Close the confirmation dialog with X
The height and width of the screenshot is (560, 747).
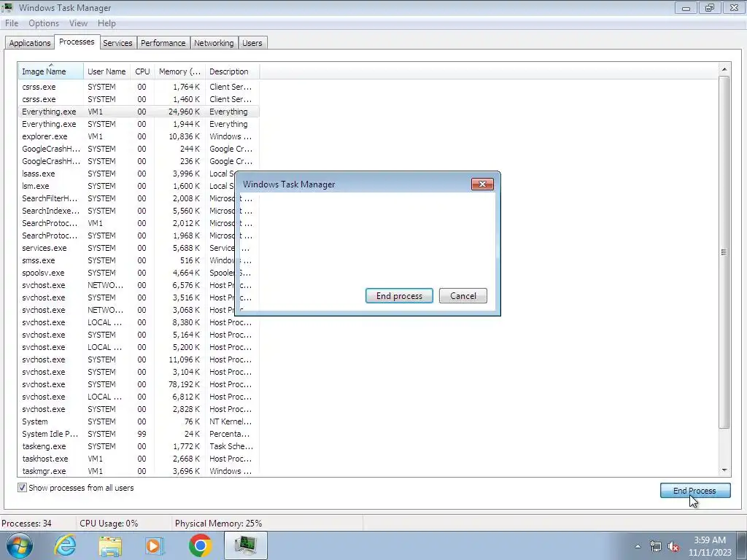[x=482, y=184]
